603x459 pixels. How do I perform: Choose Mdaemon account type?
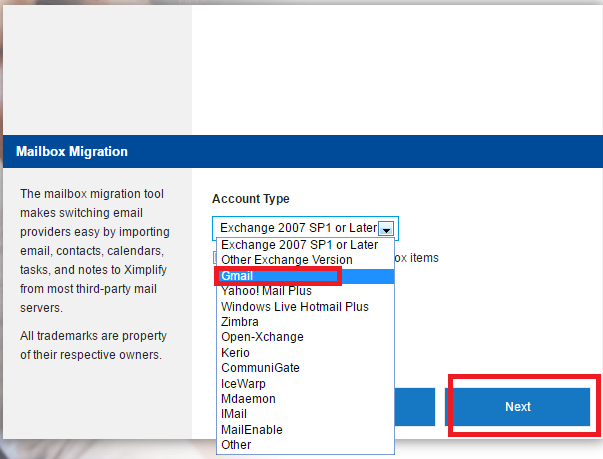[x=305, y=399]
